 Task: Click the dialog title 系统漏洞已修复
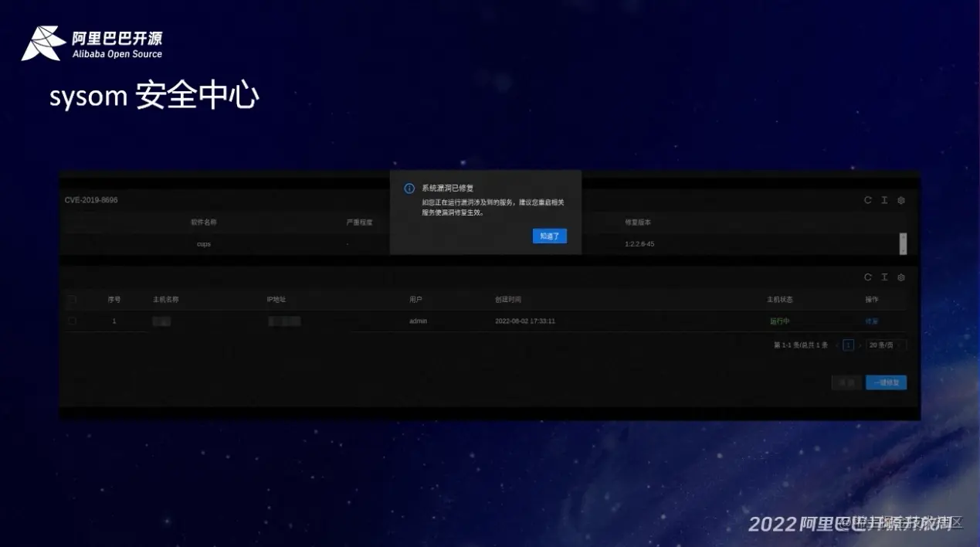tap(448, 189)
